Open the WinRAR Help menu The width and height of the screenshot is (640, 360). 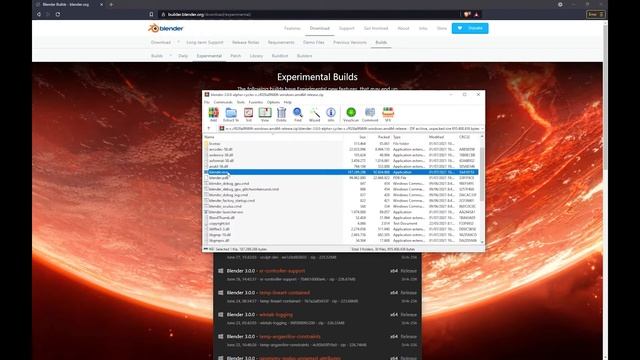[288, 102]
